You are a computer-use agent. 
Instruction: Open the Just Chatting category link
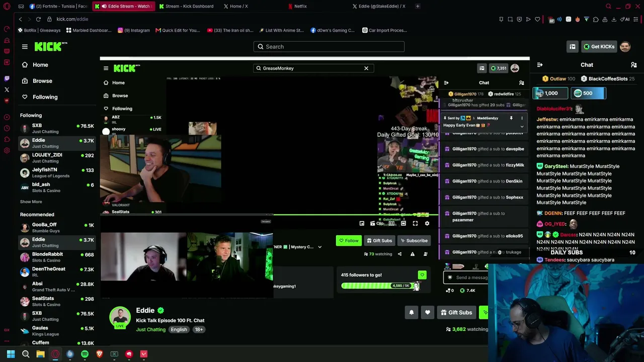coord(150,330)
